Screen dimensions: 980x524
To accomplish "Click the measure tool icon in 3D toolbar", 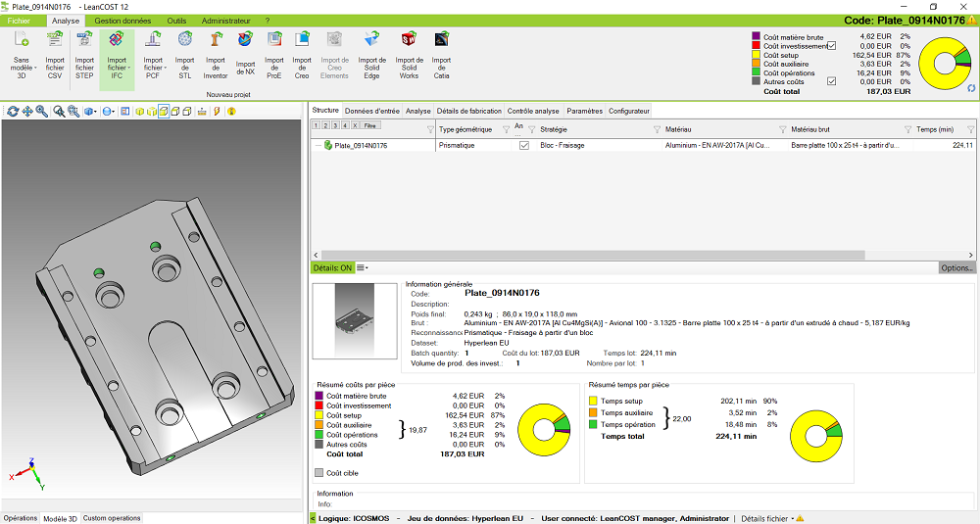I will tap(202, 112).
